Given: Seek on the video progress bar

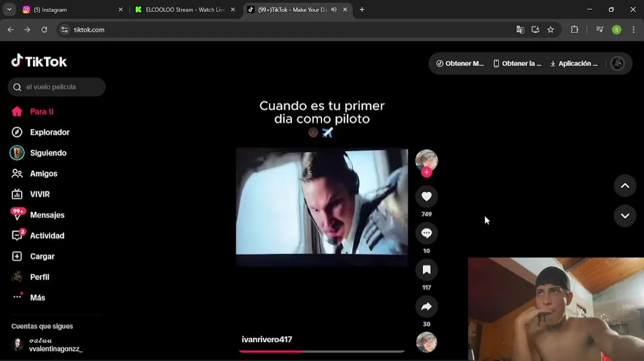Looking at the screenshot, I should click(x=321, y=351).
